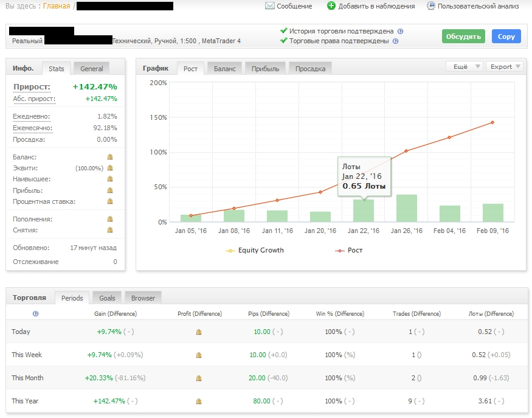Image resolution: width=532 pixels, height=418 pixels.
Task: Click the green add-to-watchlist plus icon
Action: pyautogui.click(x=331, y=6)
